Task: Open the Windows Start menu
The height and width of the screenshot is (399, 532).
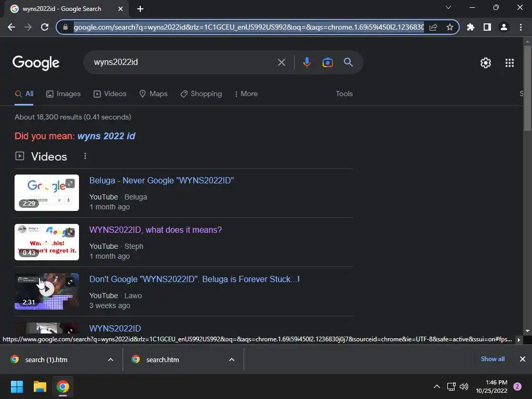Action: [x=17, y=387]
